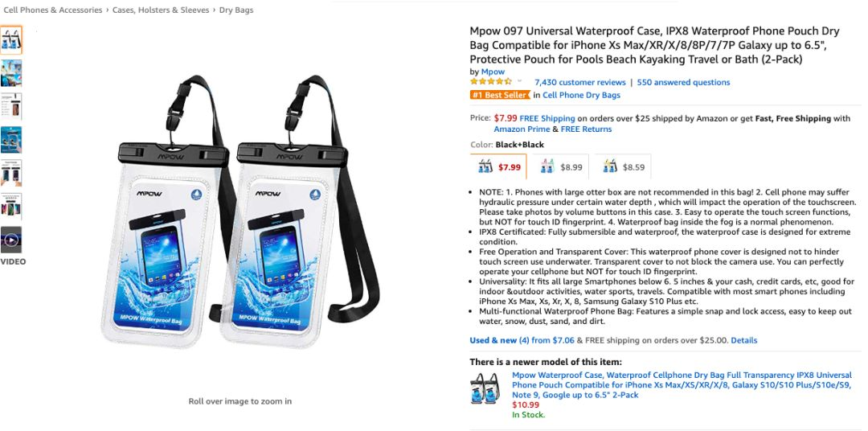Click the FREE Returns link
Image resolution: width=868 pixels, height=431 pixels.
(x=586, y=129)
